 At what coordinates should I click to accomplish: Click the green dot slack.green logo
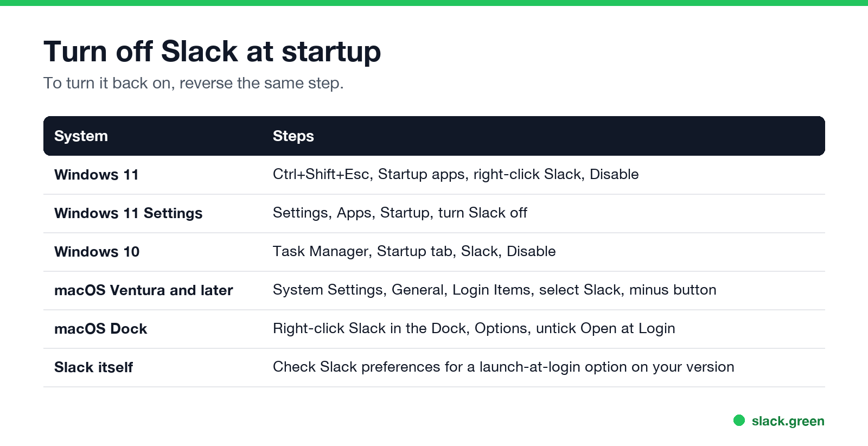739,420
